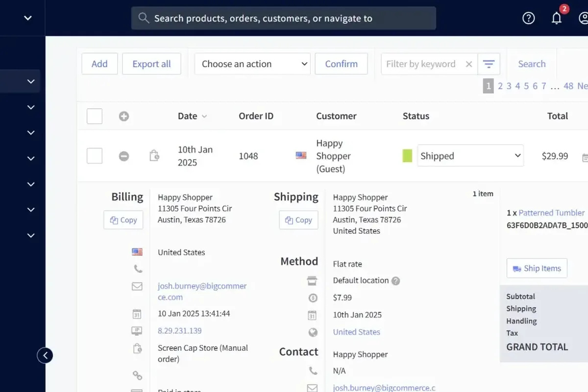Click the Order ID column header
The height and width of the screenshot is (392, 588).
point(256,116)
